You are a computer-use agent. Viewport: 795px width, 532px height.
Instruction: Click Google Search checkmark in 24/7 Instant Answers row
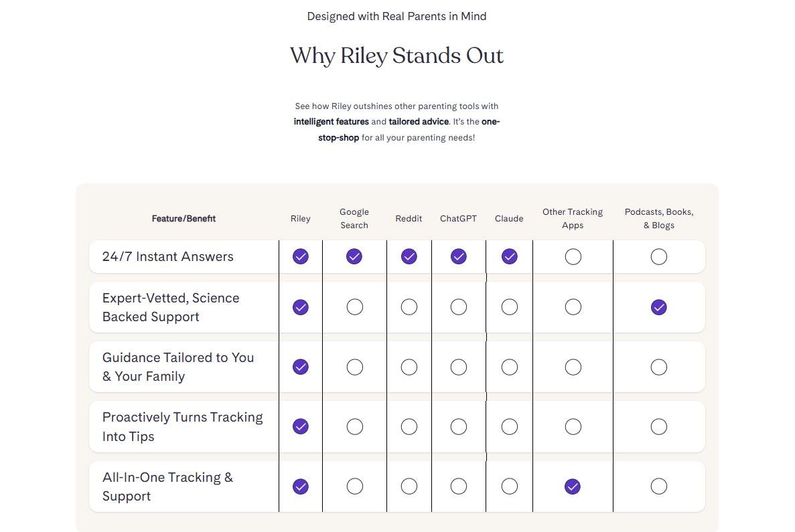point(354,256)
